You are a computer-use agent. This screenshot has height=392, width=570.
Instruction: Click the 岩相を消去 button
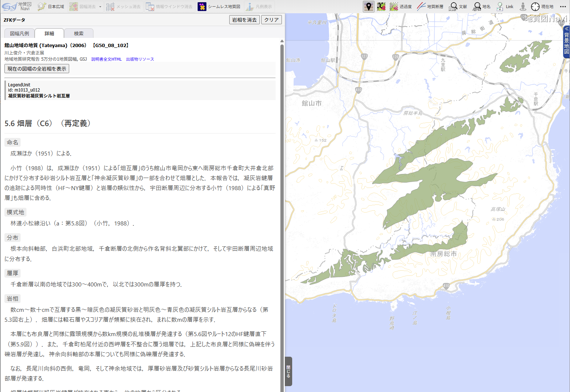pos(244,20)
